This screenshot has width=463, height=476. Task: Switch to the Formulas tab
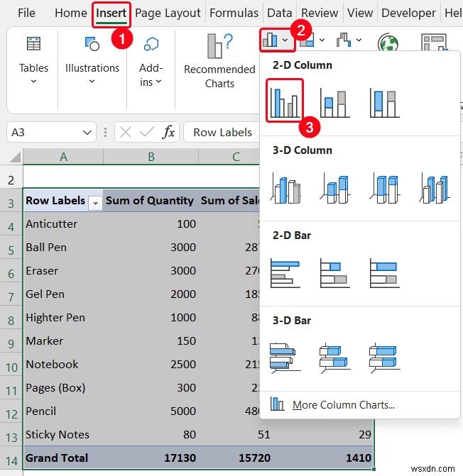coord(234,13)
